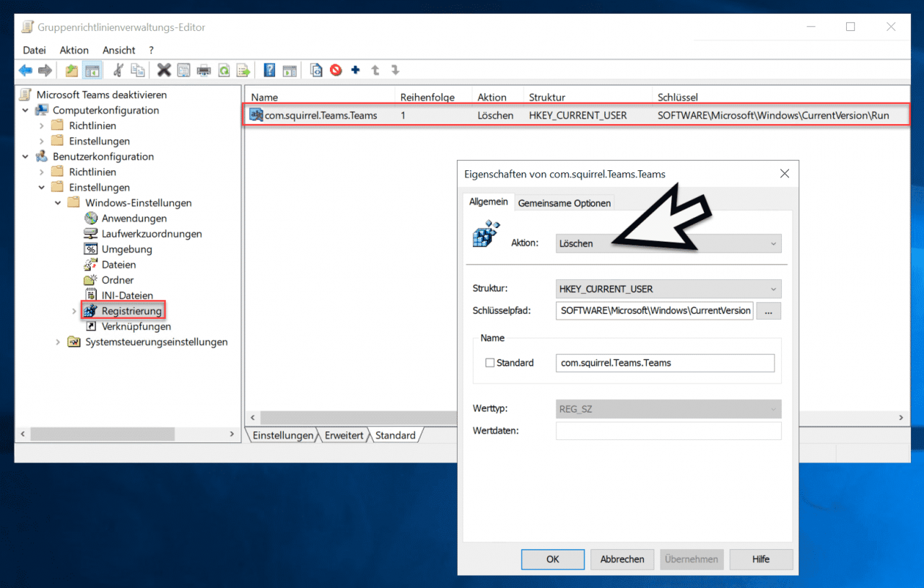Select Umgebung in the tree

tap(127, 249)
